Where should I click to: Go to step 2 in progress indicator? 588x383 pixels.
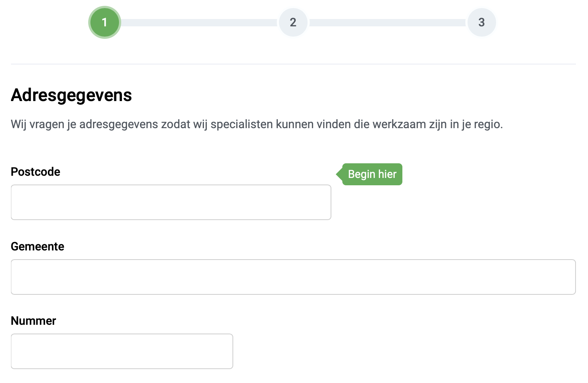[293, 22]
